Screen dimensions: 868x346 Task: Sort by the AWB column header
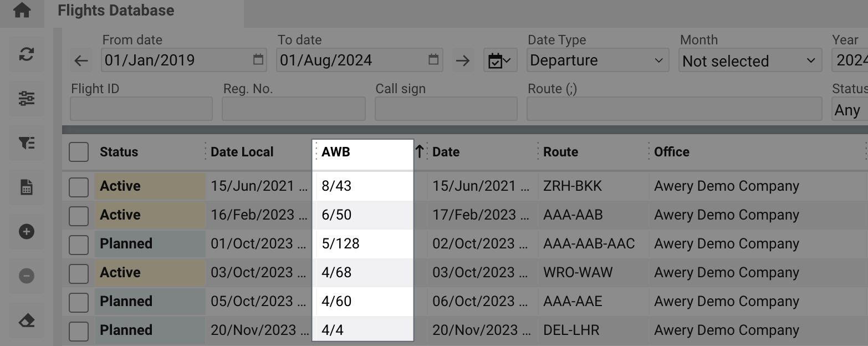[336, 152]
